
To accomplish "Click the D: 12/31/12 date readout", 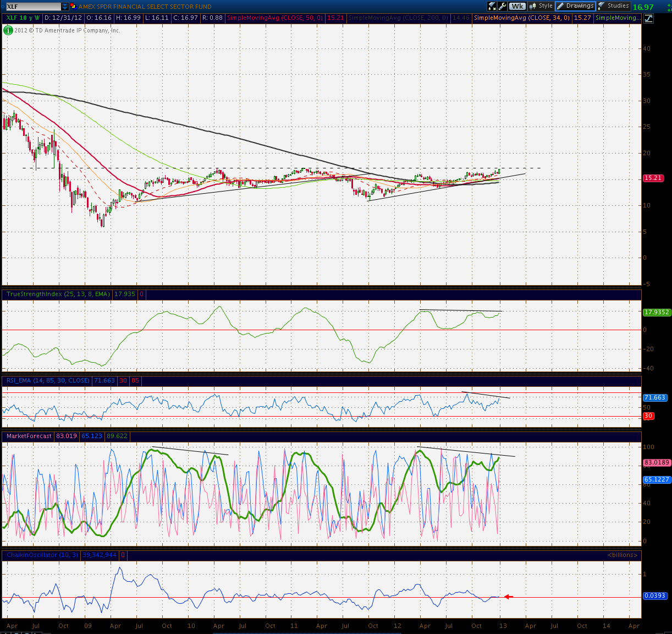I will pos(64,18).
